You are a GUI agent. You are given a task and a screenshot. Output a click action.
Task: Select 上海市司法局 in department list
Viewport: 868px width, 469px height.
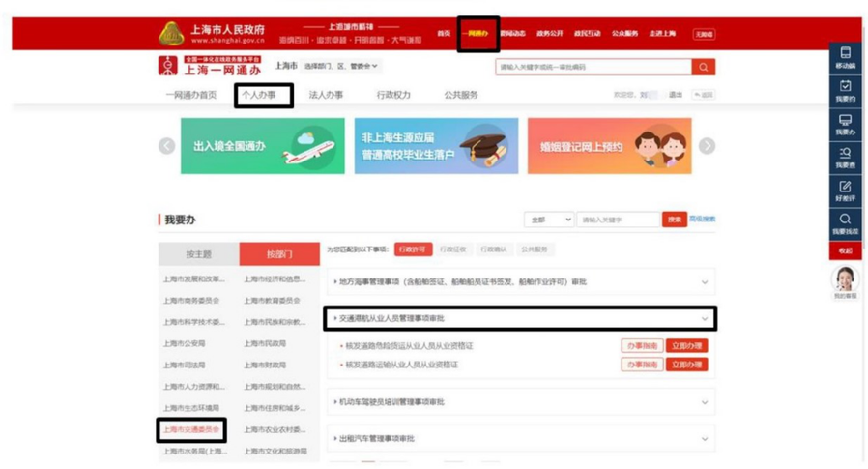tap(184, 366)
